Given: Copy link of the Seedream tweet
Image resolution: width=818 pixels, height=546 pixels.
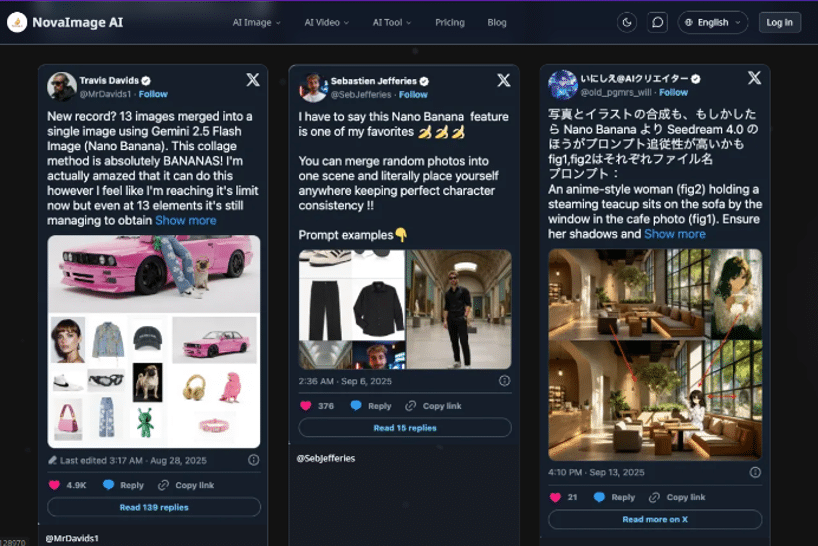Looking at the screenshot, I should tap(677, 497).
